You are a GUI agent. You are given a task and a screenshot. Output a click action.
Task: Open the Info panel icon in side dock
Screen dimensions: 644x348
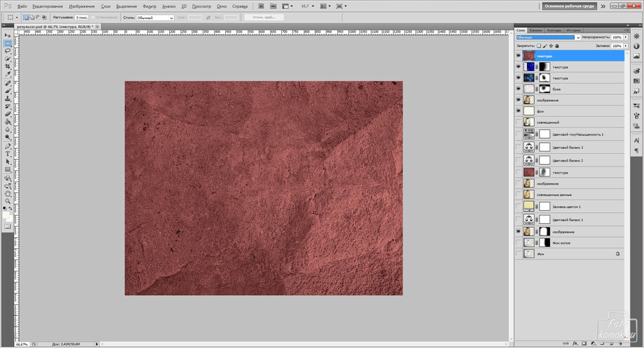pyautogui.click(x=636, y=46)
